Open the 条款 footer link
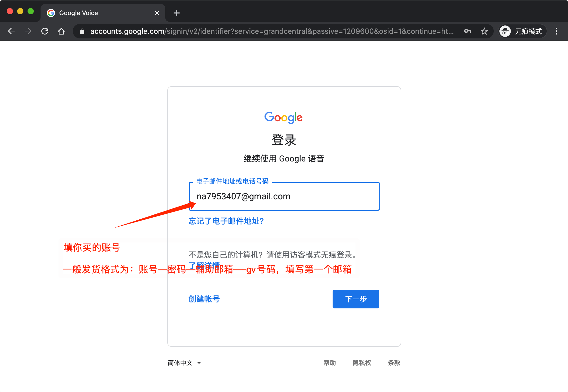The height and width of the screenshot is (392, 568). coord(394,363)
